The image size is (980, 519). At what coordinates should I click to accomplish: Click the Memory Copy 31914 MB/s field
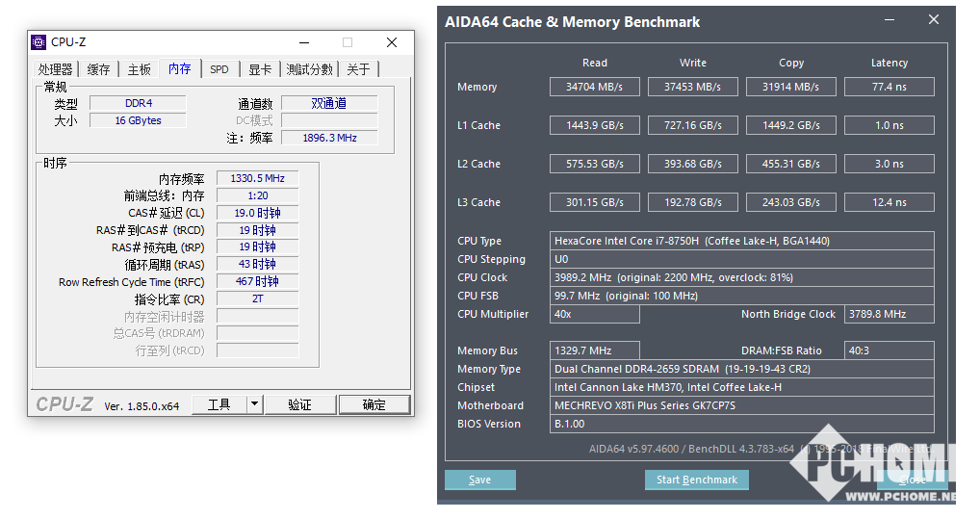790,87
